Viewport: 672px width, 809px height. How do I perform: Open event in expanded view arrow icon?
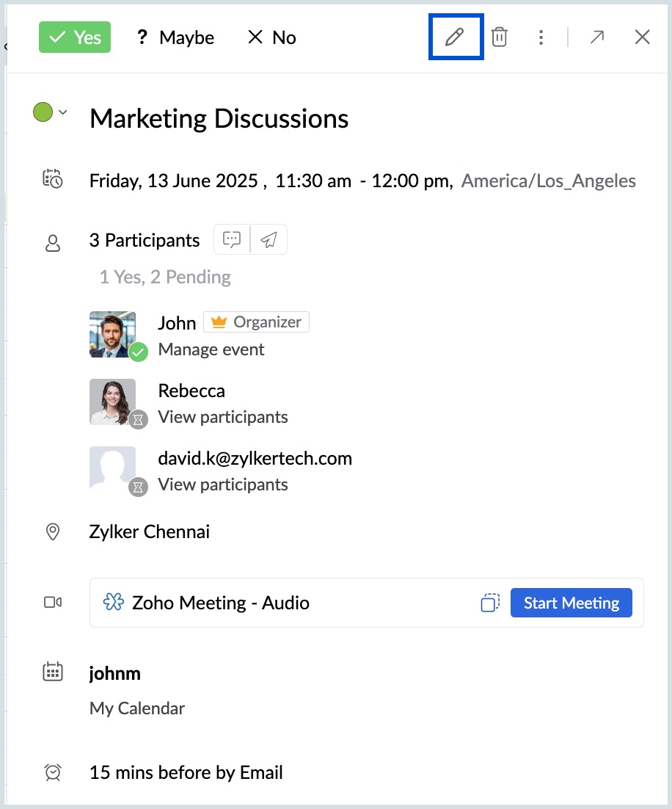click(597, 37)
